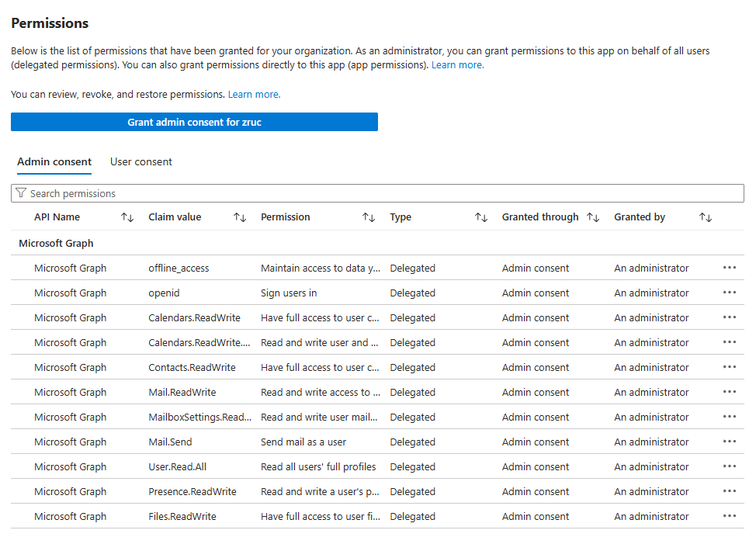Switch to the User consent tab
Viewport: 756px width, 544px height.
(x=141, y=162)
